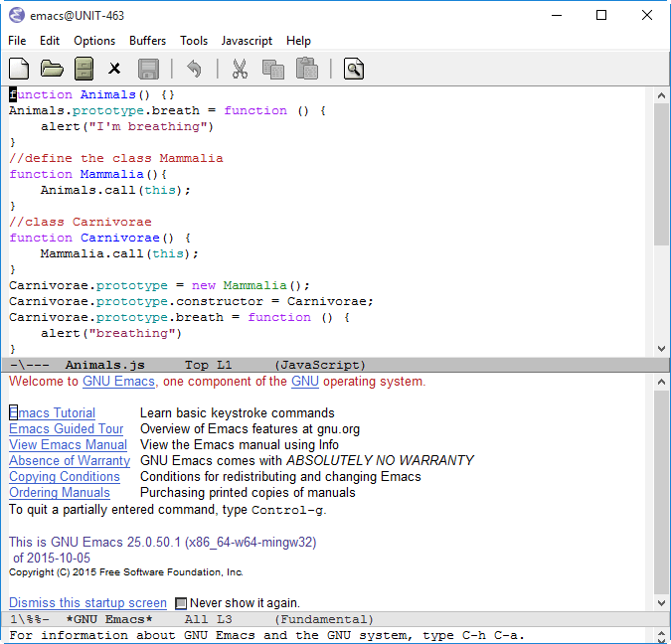
Task: Open the Help menu
Action: pyautogui.click(x=298, y=41)
